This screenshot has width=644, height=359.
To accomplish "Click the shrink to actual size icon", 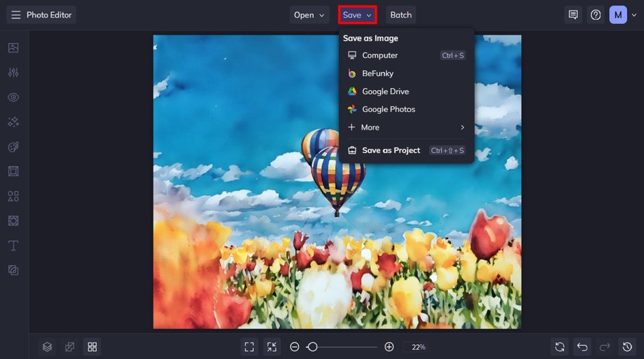I will (x=272, y=347).
